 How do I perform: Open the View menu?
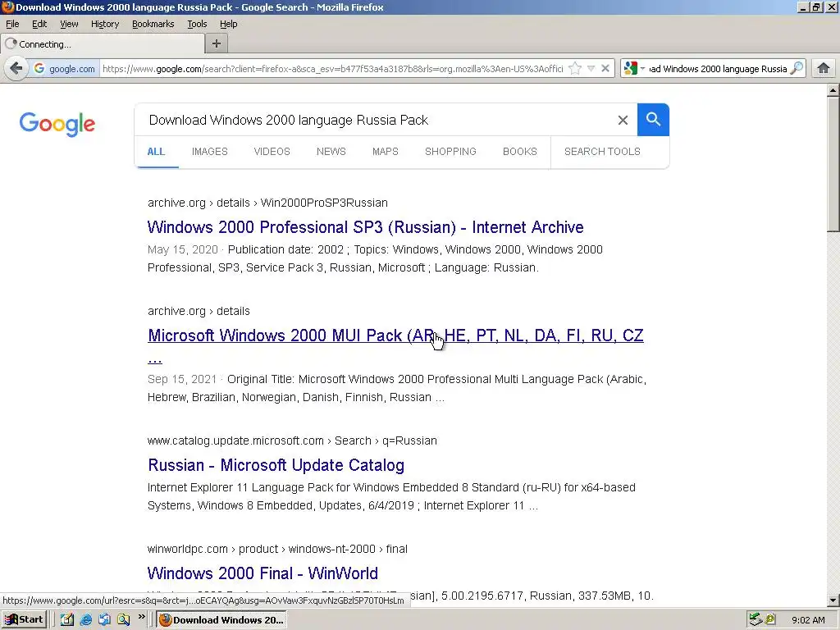(69, 24)
